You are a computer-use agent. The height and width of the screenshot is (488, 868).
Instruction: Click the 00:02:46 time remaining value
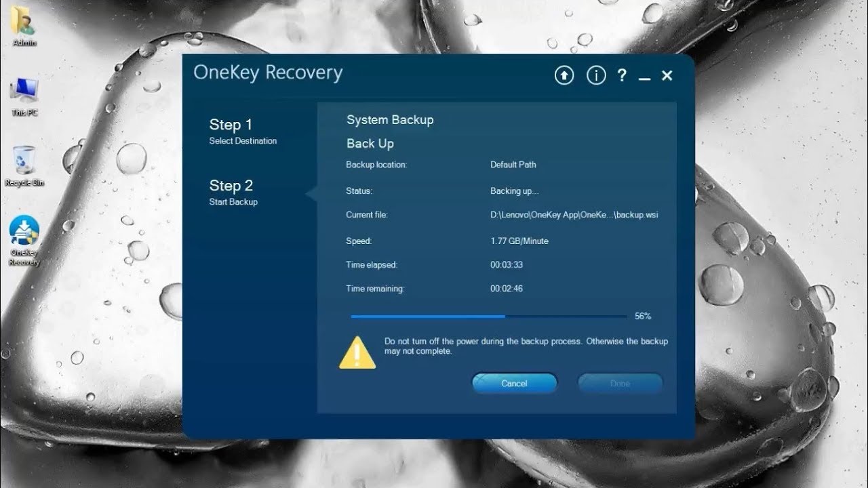point(507,289)
